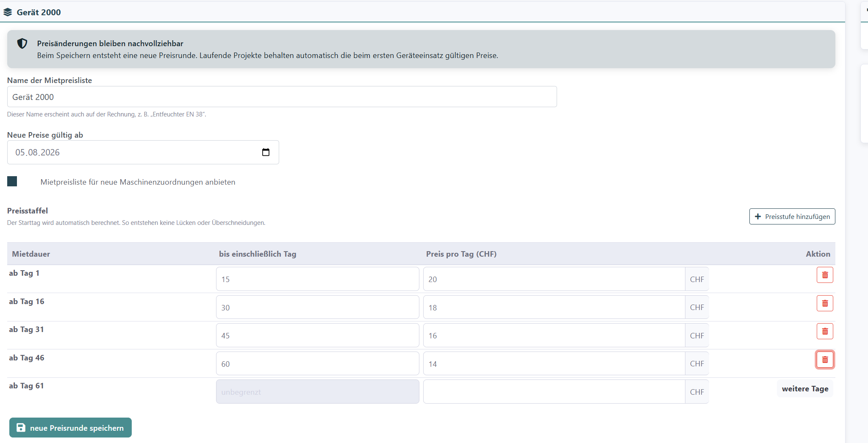
Task: Click the 'Preis pro Tag (CHF)' column header
Action: coord(461,254)
